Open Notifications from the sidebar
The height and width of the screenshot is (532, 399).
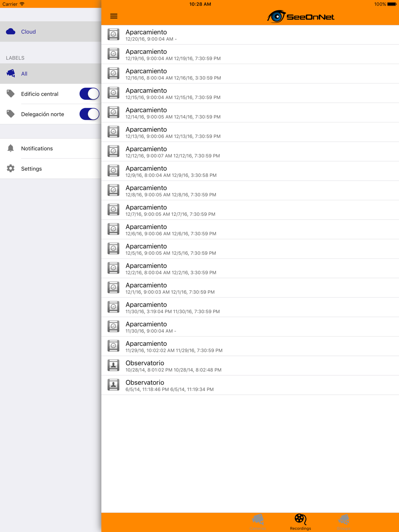51,148
